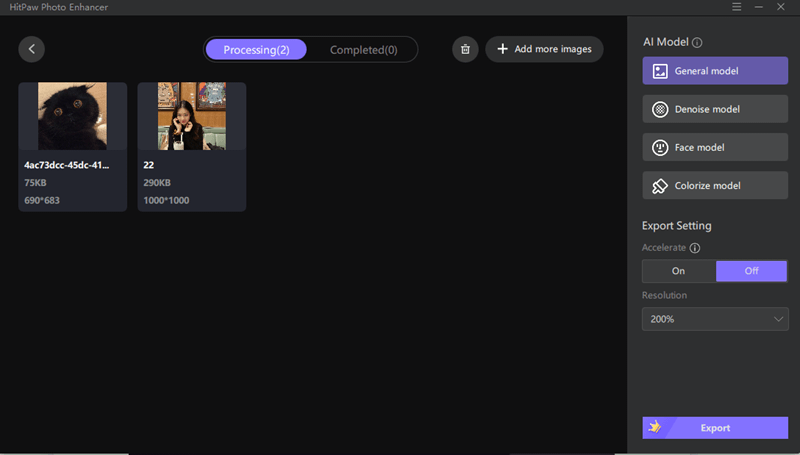The width and height of the screenshot is (800, 455).
Task: Select the Face model
Action: (715, 147)
